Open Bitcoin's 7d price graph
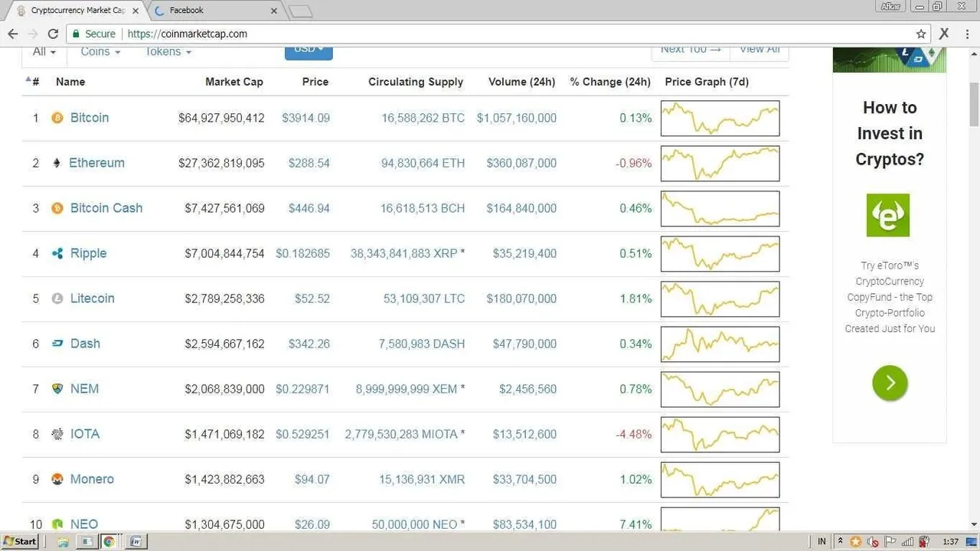 (720, 119)
